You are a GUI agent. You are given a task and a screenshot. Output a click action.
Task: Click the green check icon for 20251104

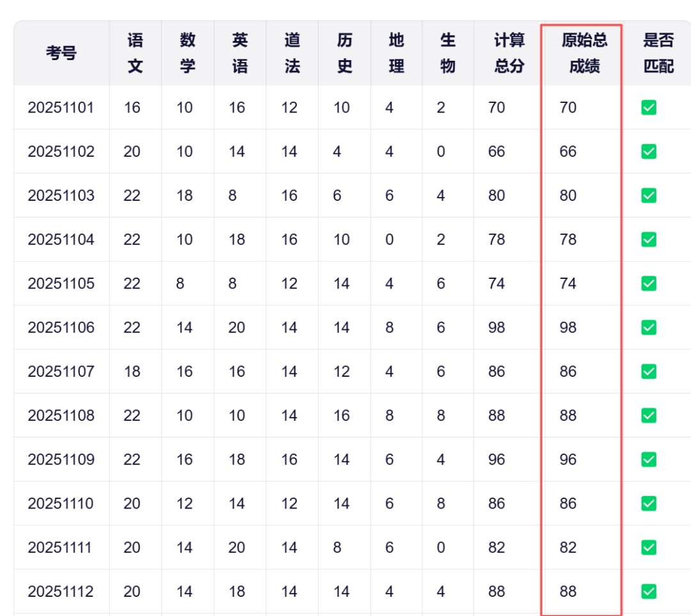pos(649,239)
